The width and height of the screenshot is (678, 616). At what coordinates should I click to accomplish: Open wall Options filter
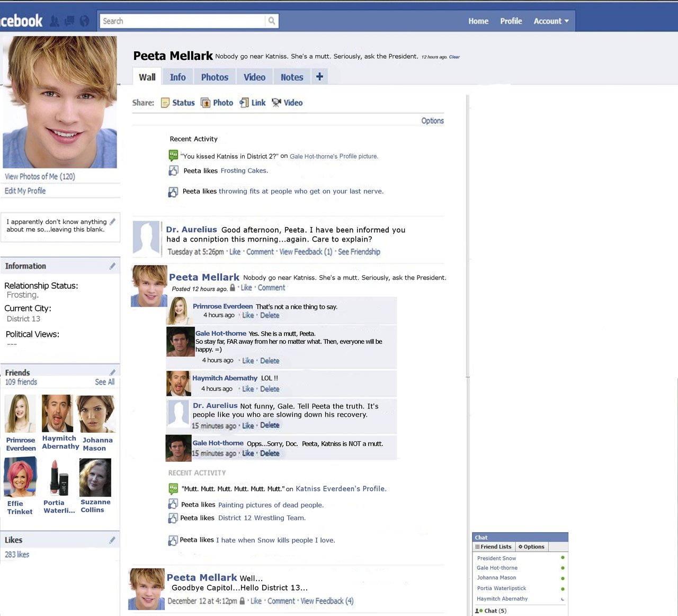coord(432,121)
